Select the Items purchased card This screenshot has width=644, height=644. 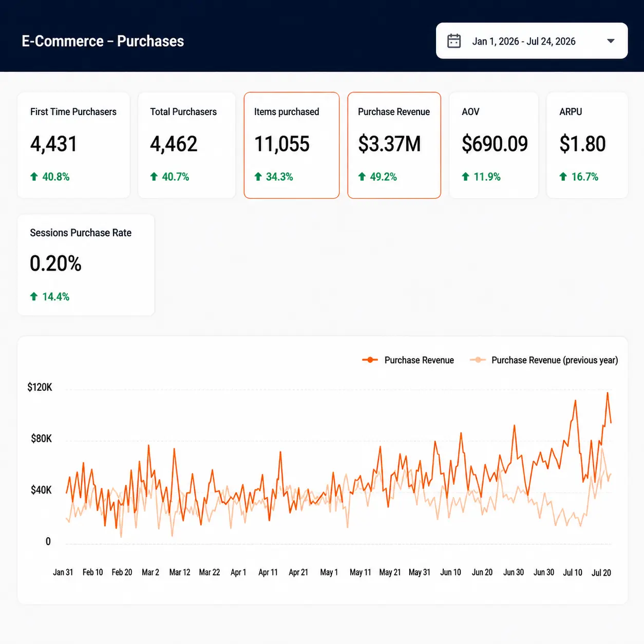tap(291, 145)
